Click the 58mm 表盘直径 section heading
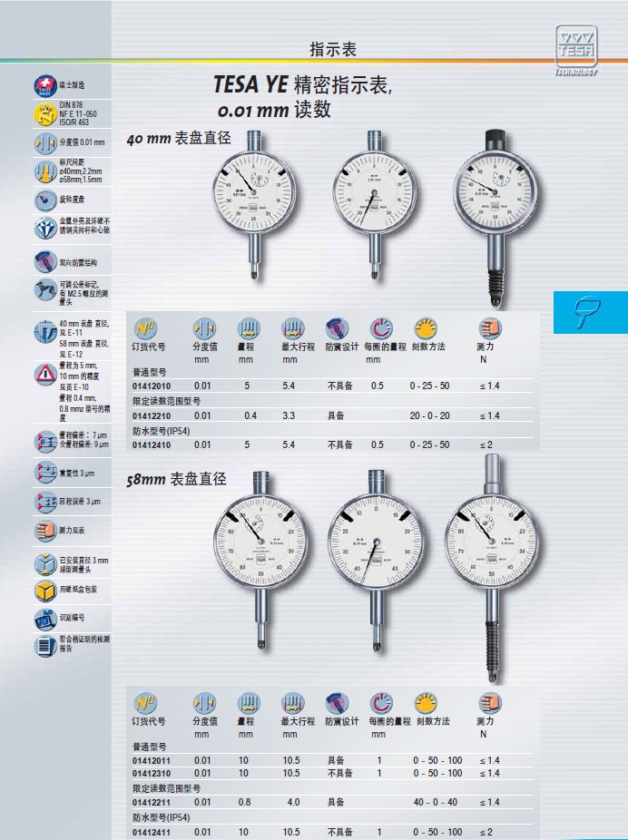628x840 pixels. coord(177,480)
